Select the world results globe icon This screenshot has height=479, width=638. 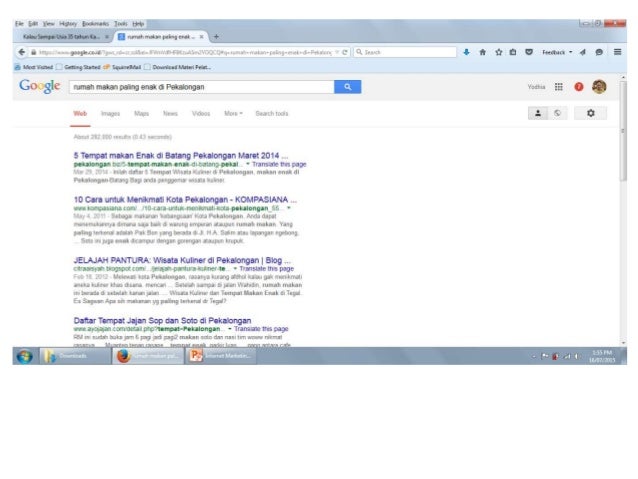click(x=557, y=113)
